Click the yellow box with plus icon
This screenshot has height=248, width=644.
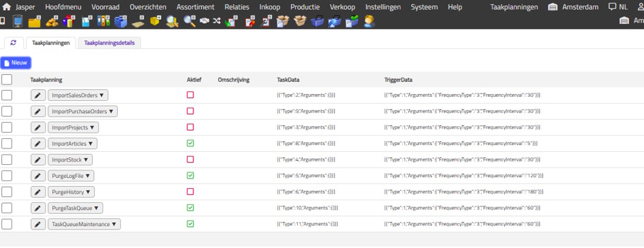[155, 20]
